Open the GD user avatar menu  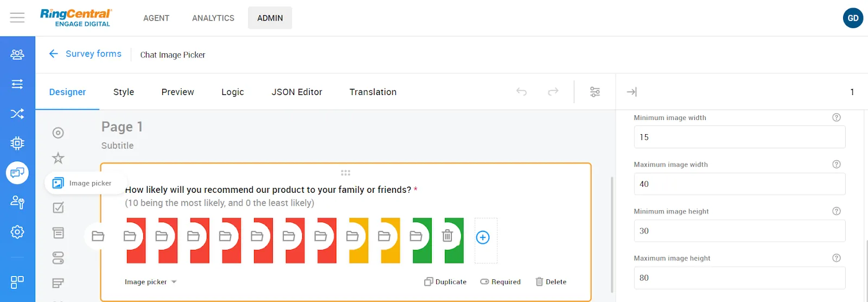pyautogui.click(x=853, y=18)
